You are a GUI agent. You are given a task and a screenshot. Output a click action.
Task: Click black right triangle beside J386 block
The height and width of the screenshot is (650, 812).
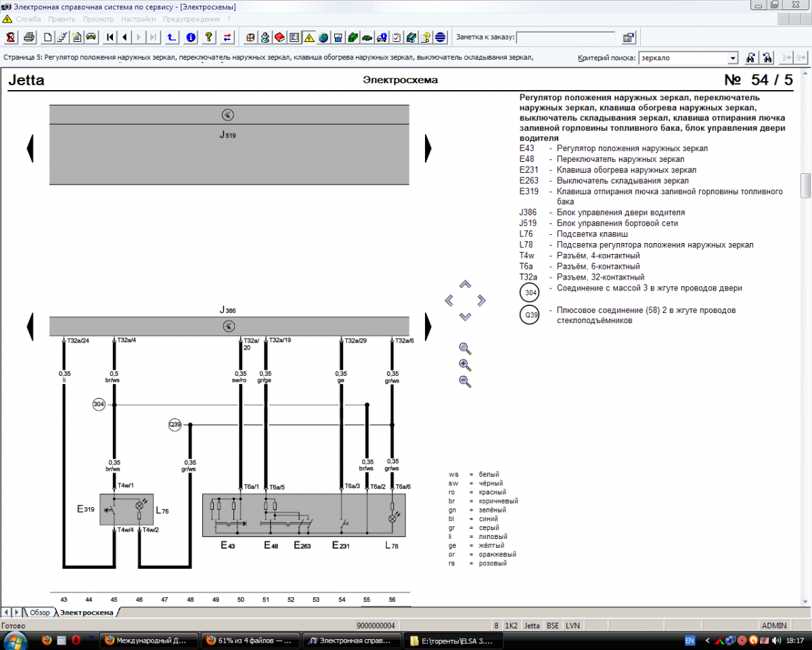[428, 326]
